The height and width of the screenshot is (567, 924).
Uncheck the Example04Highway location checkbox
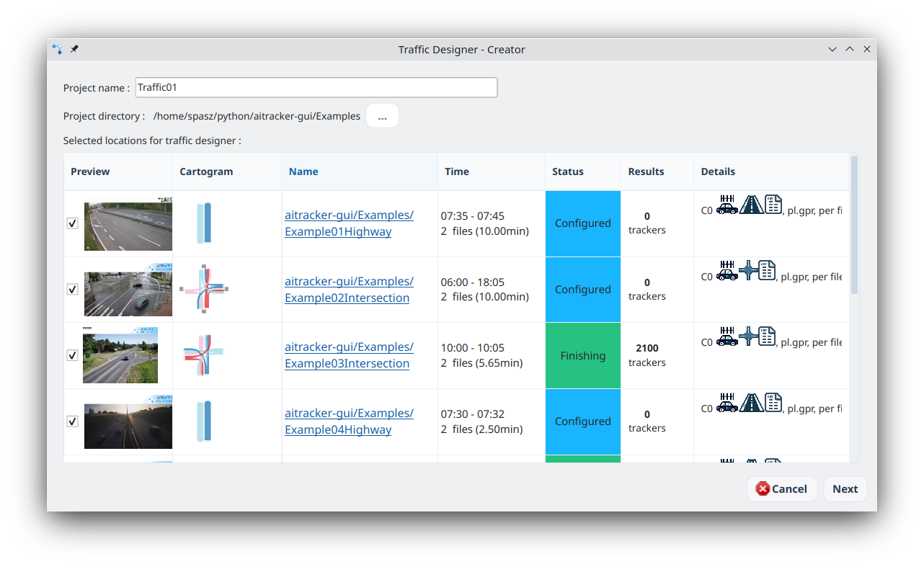[72, 421]
